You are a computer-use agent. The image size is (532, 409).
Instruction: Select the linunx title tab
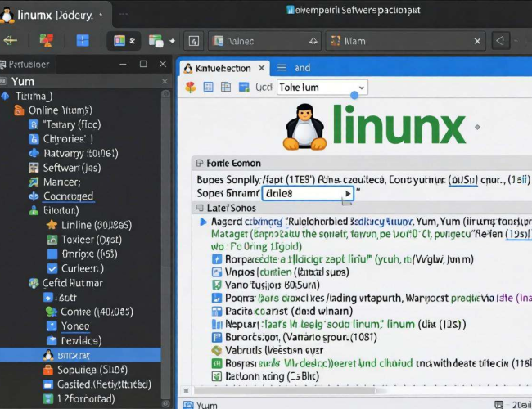click(x=54, y=15)
